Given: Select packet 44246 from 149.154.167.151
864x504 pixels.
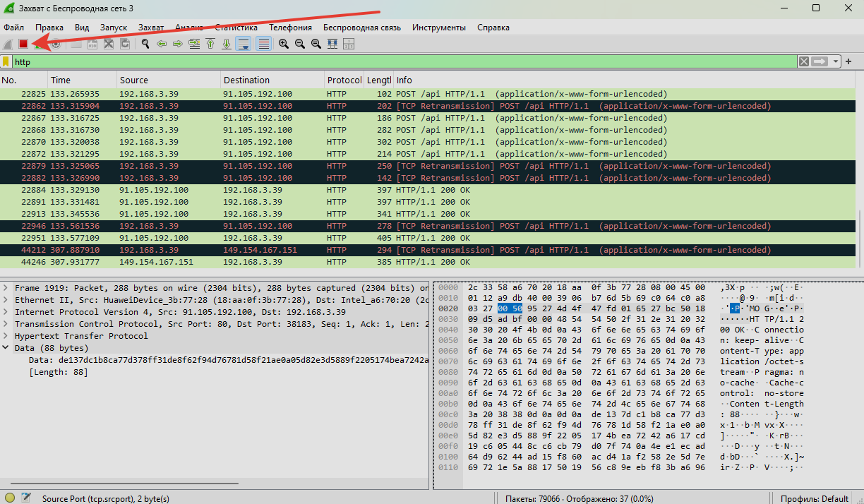Looking at the screenshot, I should pos(428,262).
